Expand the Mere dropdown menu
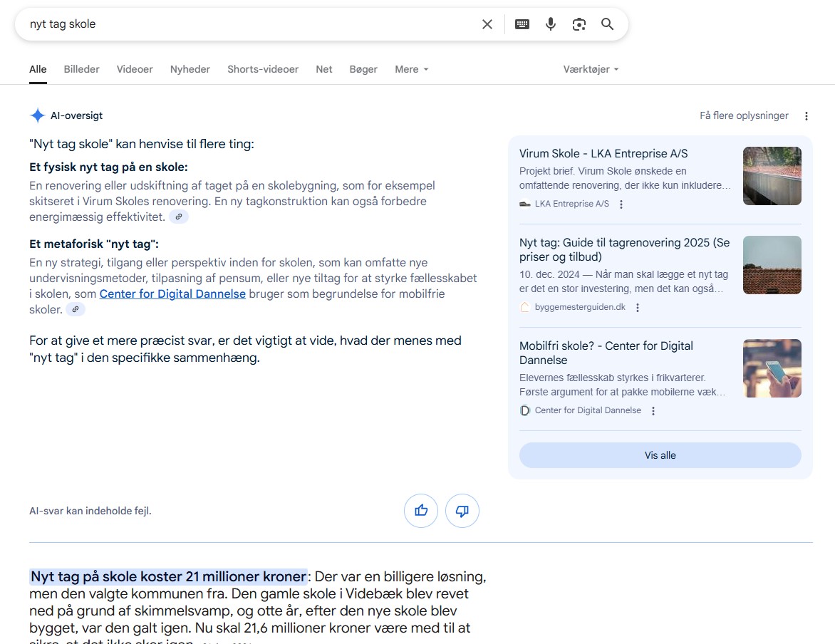The width and height of the screenshot is (835, 644). [x=411, y=69]
